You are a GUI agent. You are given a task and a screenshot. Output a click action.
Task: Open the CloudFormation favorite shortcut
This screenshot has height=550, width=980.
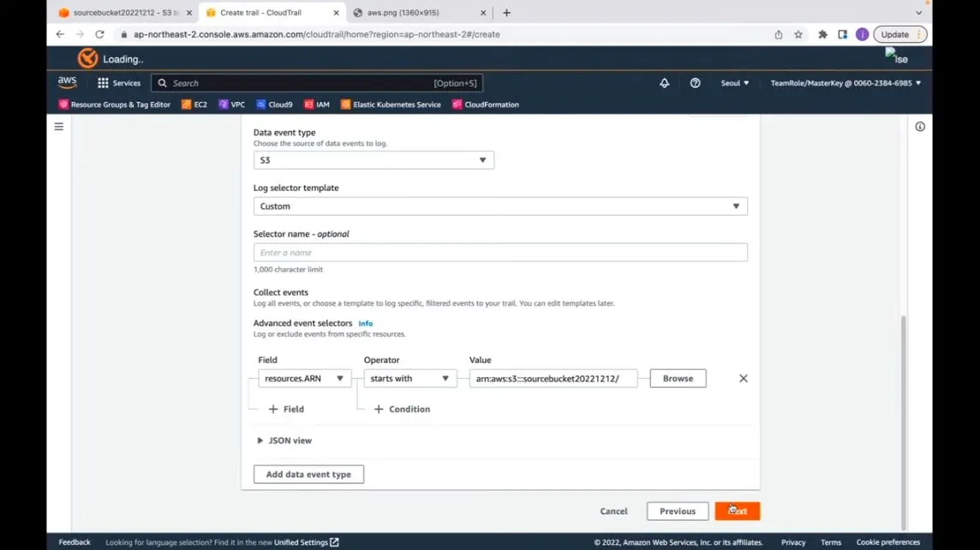(486, 105)
